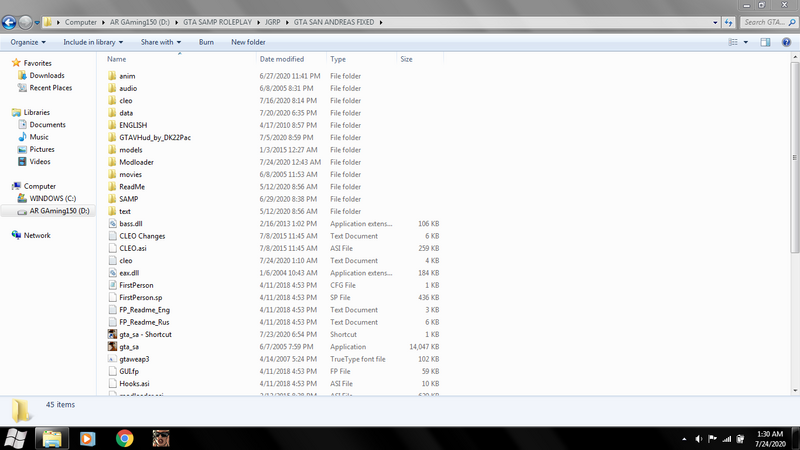Select the Modloader folder icon
This screenshot has width=800, height=450.
click(x=112, y=162)
